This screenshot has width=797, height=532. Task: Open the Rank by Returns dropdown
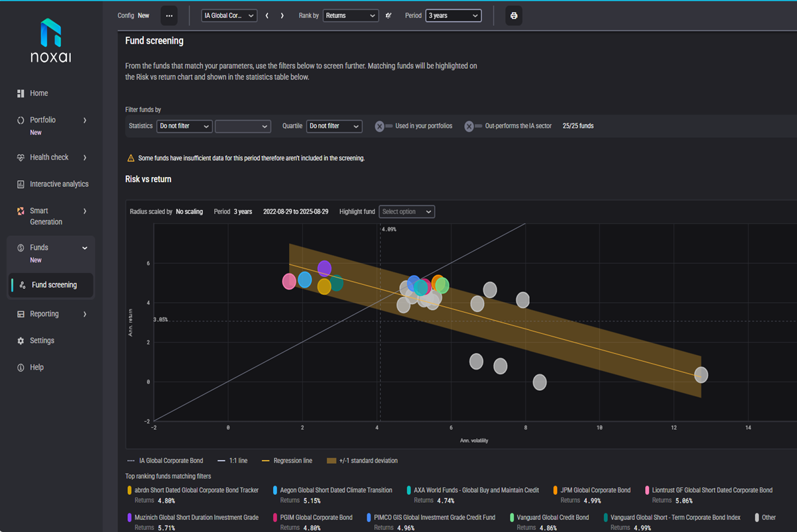tap(350, 16)
